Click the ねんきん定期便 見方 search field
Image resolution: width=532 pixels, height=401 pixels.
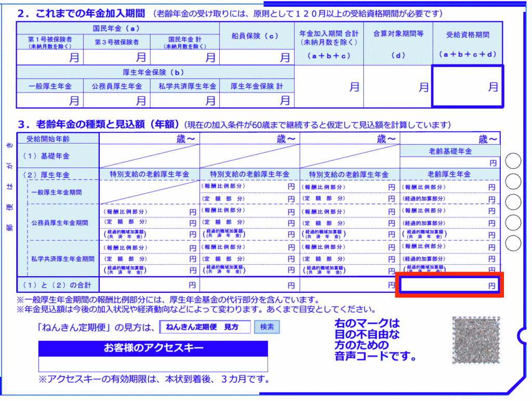click(x=205, y=327)
